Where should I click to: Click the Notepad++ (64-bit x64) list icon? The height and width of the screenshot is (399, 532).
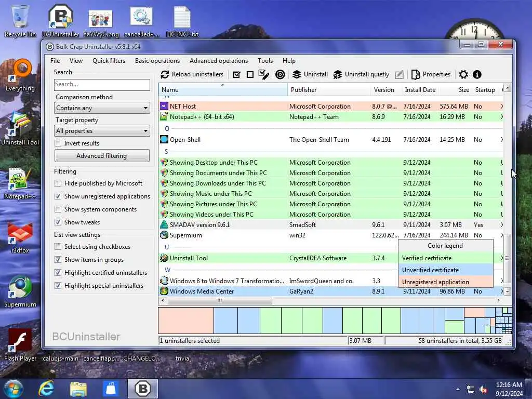click(x=164, y=117)
